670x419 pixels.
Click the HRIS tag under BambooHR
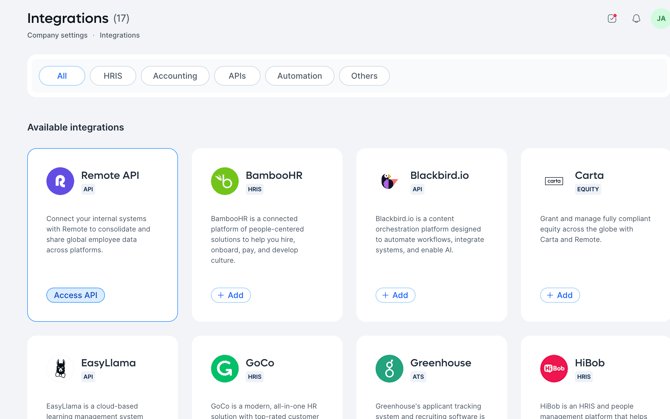[255, 189]
